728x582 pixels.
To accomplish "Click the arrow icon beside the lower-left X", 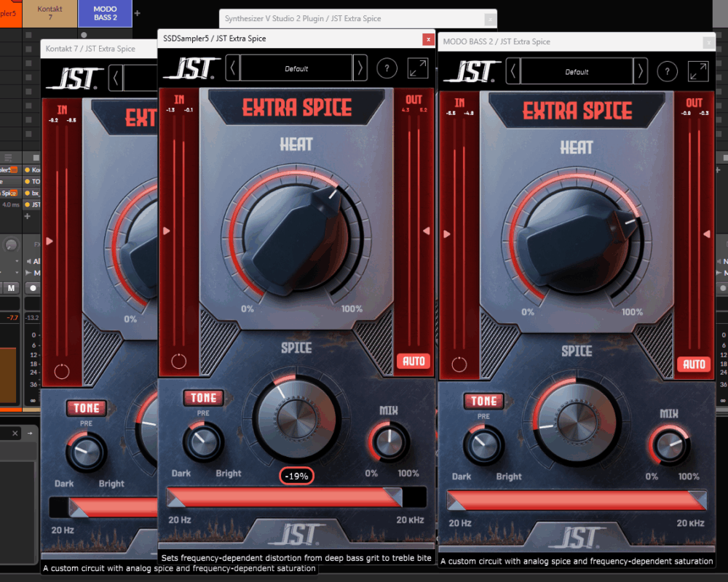I will click(30, 433).
